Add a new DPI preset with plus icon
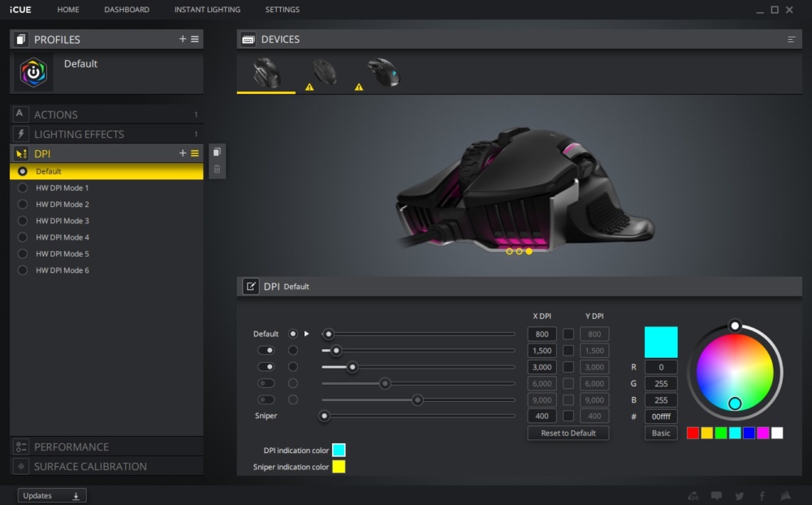 click(182, 153)
